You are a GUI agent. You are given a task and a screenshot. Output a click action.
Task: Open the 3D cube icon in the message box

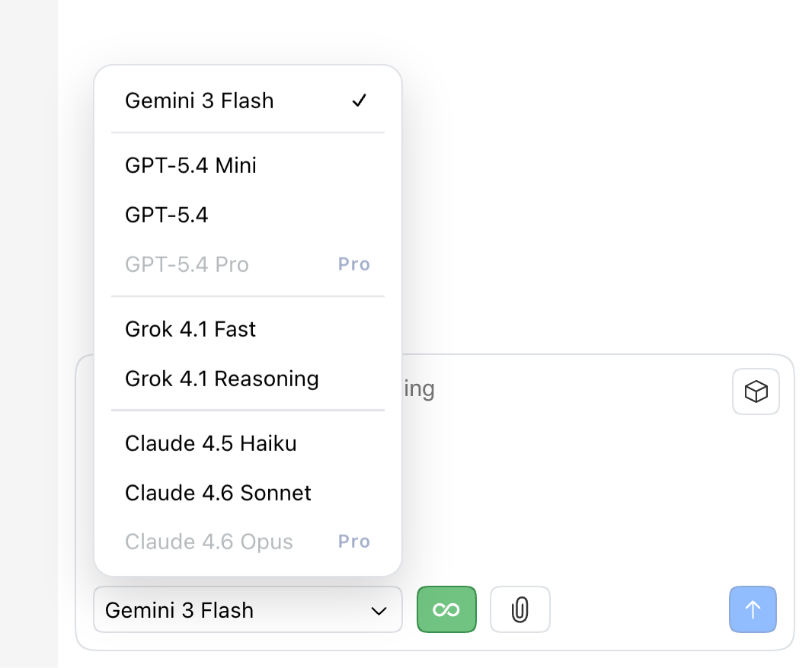tap(755, 392)
